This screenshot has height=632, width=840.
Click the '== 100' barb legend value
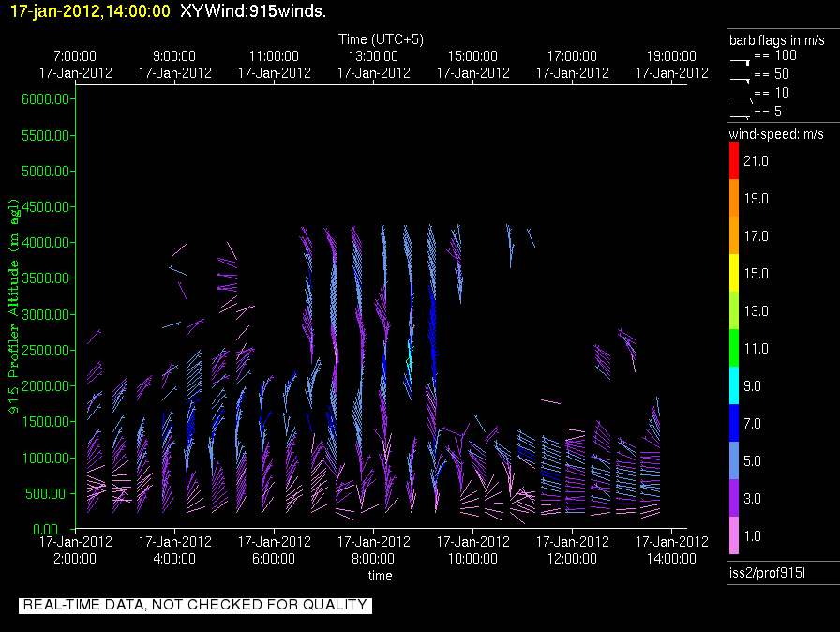[775, 55]
